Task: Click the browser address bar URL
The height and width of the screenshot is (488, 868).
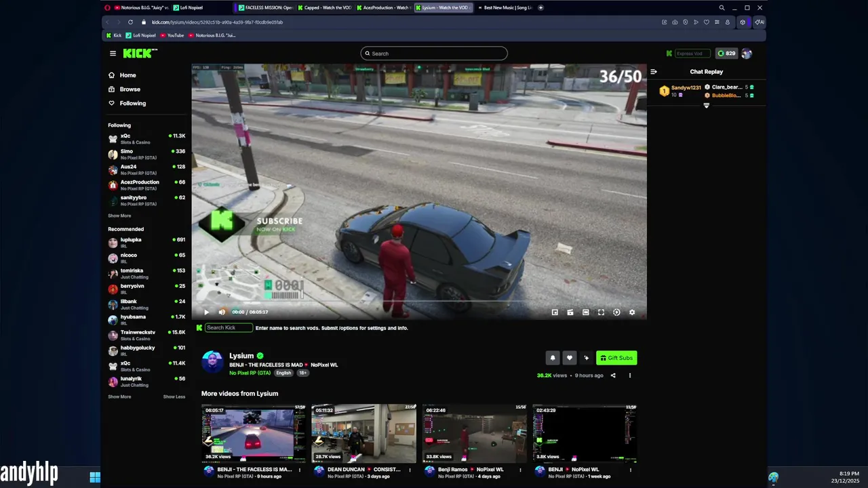Action: 217,22
